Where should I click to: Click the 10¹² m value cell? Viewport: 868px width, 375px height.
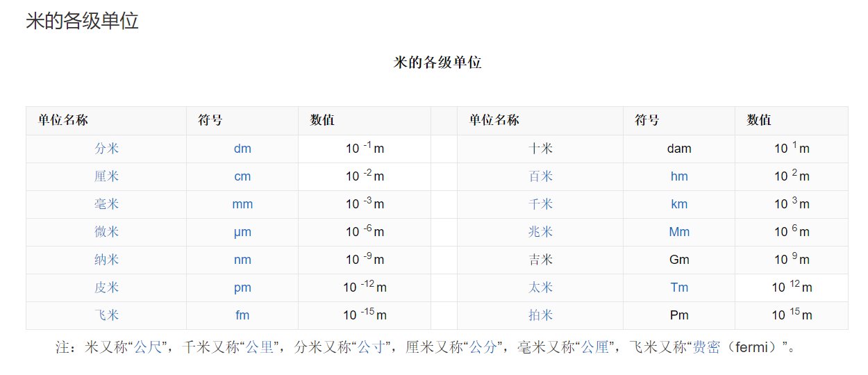(x=792, y=287)
